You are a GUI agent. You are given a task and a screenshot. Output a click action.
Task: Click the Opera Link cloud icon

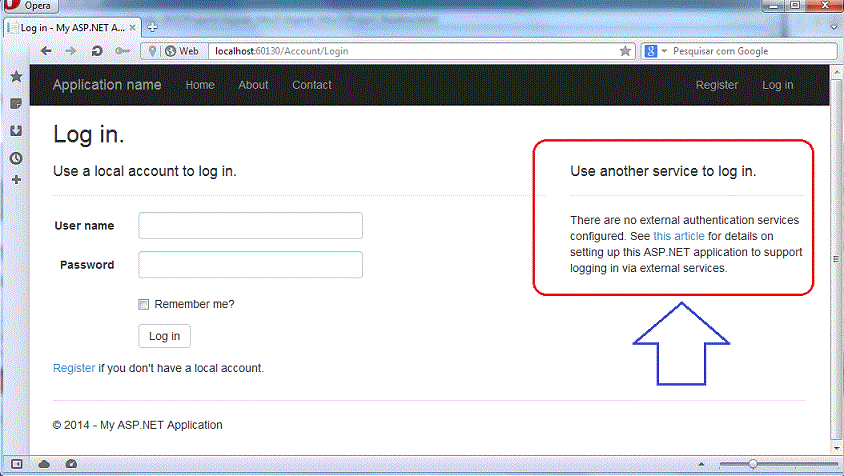click(x=44, y=464)
